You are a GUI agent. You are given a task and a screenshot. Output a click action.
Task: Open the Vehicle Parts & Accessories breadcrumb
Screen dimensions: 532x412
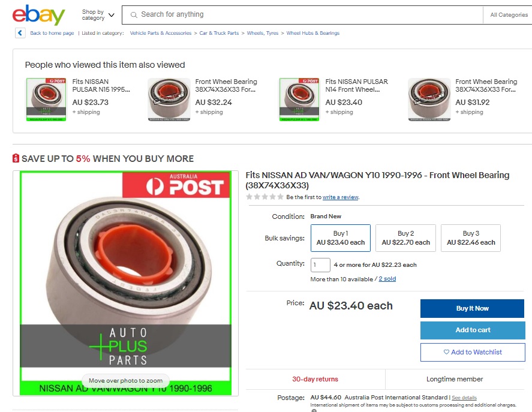point(161,33)
